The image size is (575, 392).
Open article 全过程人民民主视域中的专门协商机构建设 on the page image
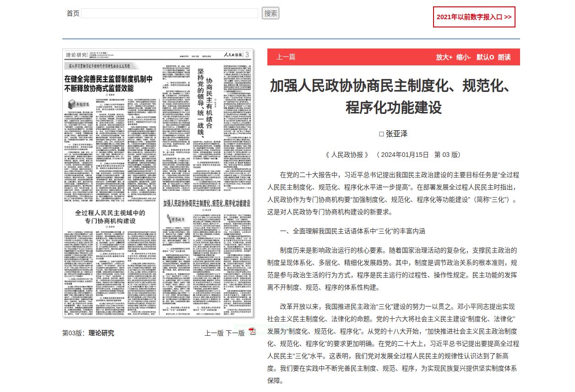coord(110,216)
